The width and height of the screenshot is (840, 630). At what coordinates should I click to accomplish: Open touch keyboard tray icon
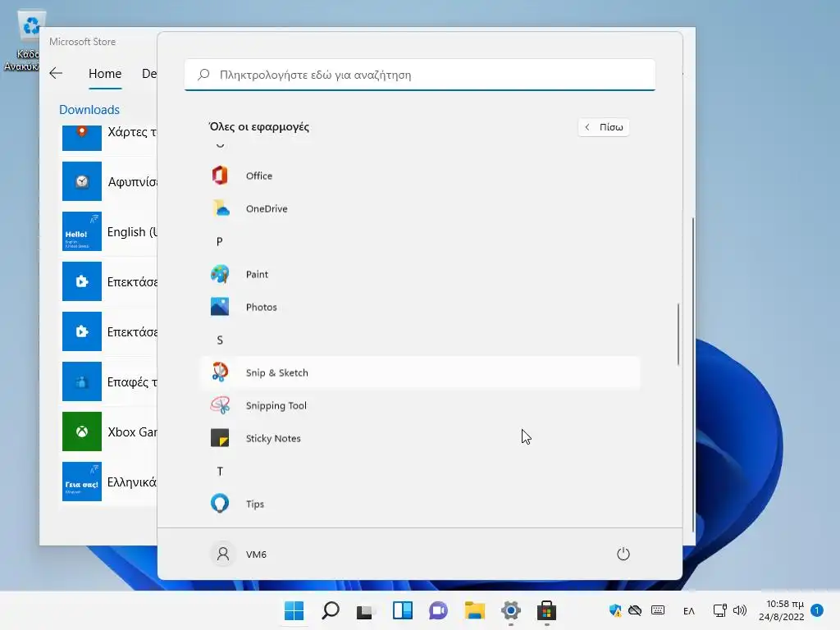(x=658, y=610)
